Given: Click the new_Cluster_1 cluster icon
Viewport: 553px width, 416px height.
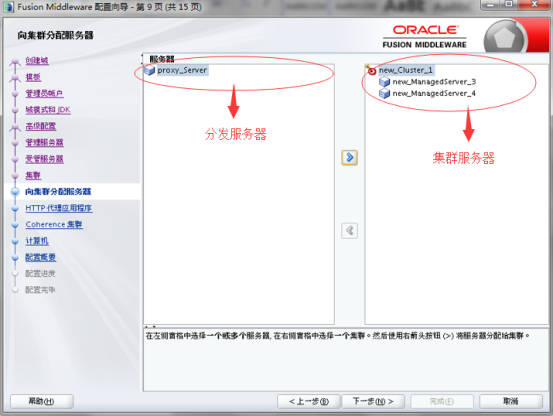Looking at the screenshot, I should point(371,70).
